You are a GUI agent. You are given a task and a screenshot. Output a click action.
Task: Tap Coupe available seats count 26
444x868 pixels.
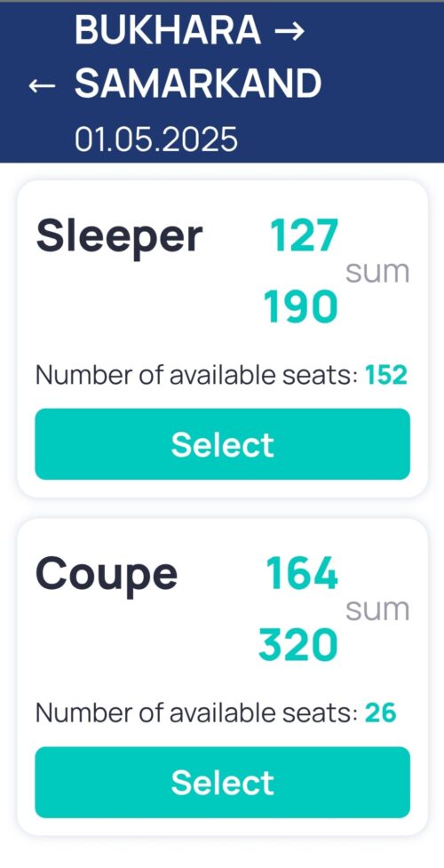[x=381, y=713]
